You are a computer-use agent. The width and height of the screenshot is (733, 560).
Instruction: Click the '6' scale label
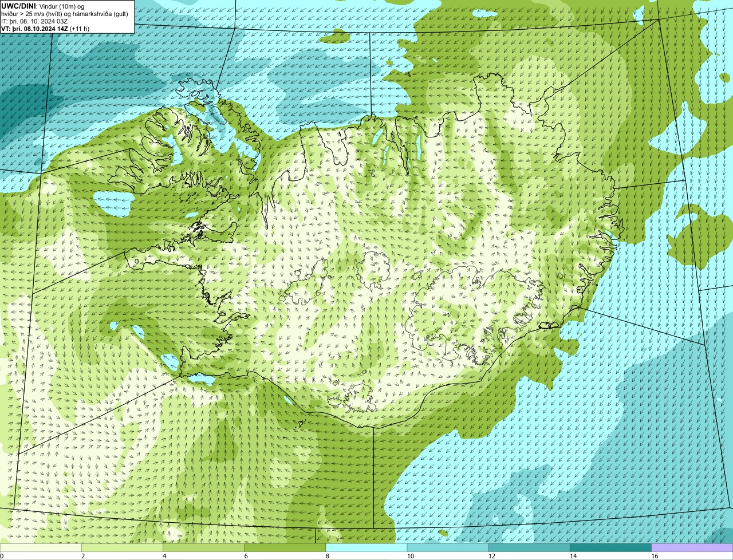[x=246, y=556]
